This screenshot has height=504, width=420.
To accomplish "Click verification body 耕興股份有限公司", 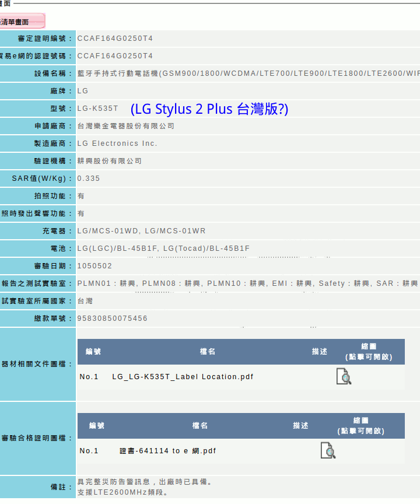I will [109, 161].
